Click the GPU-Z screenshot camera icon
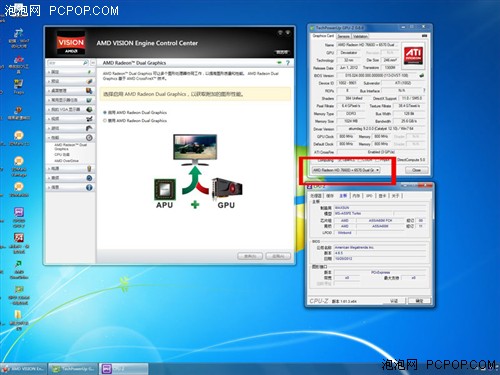500x375 pixels. click(x=424, y=36)
